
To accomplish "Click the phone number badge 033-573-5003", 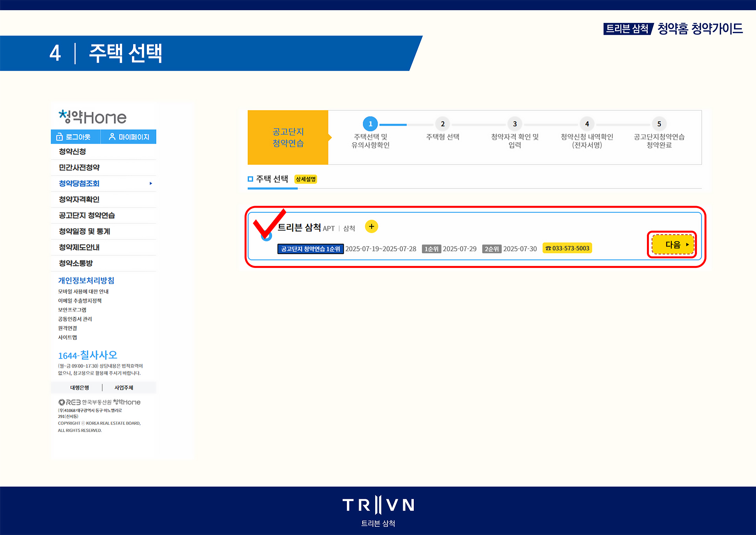I will 567,248.
